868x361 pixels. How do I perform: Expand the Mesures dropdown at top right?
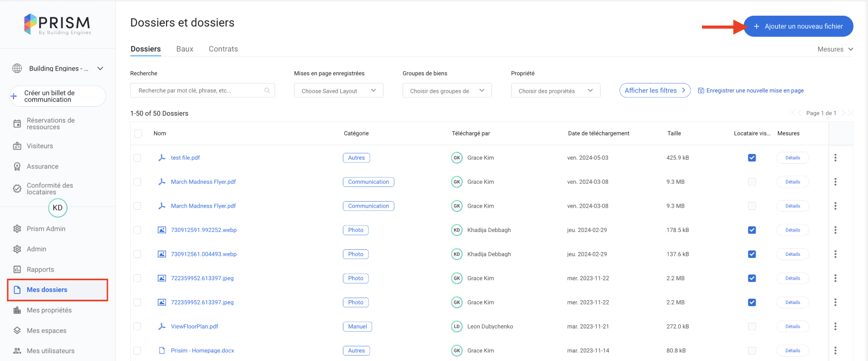(x=835, y=49)
